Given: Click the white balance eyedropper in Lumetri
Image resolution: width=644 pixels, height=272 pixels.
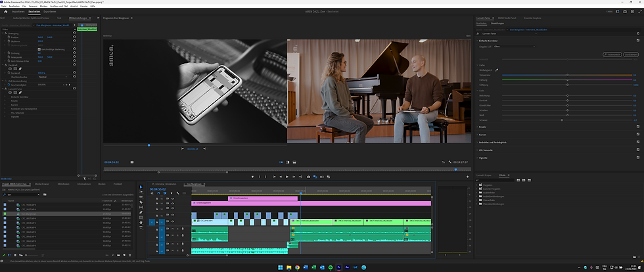Looking at the screenshot, I should coord(497,69).
